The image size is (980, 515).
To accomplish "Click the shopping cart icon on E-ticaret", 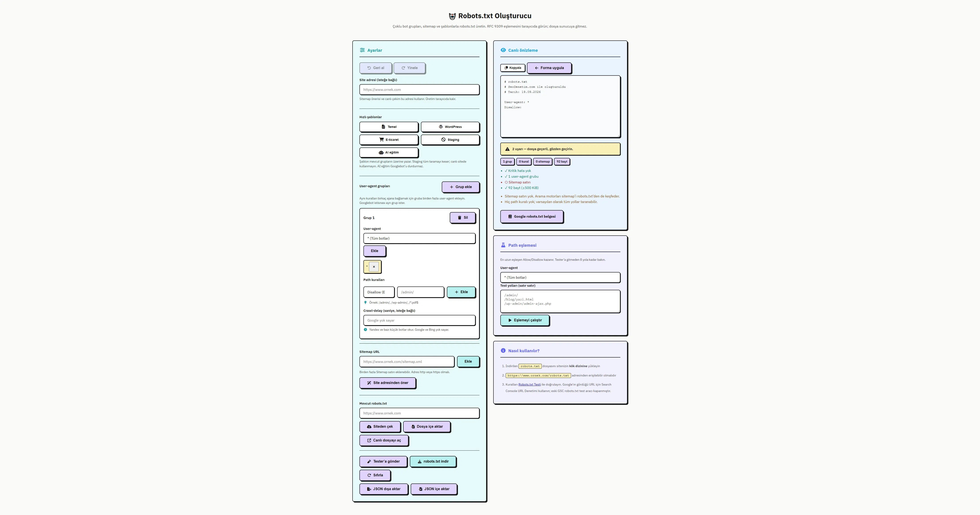I will 382,139.
